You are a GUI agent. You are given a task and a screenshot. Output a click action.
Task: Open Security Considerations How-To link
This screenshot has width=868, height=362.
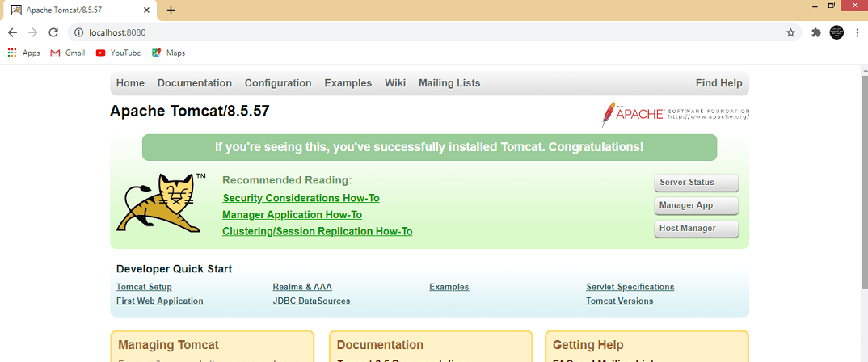click(x=301, y=198)
